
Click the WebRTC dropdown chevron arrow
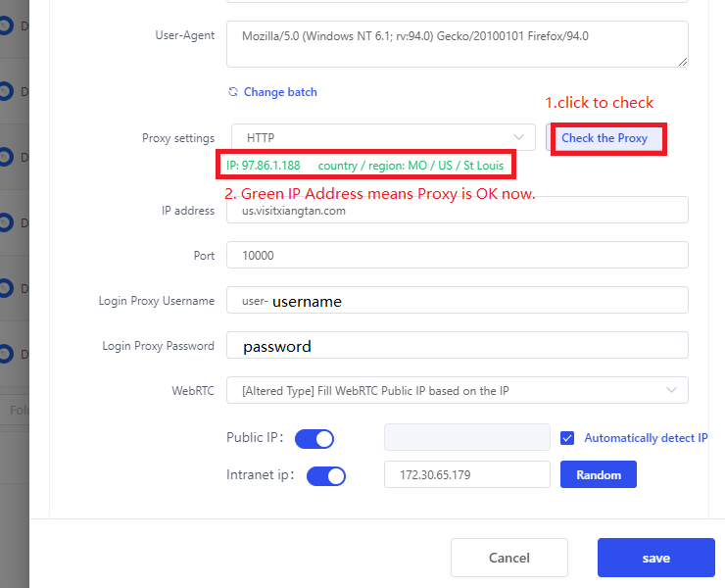671,390
